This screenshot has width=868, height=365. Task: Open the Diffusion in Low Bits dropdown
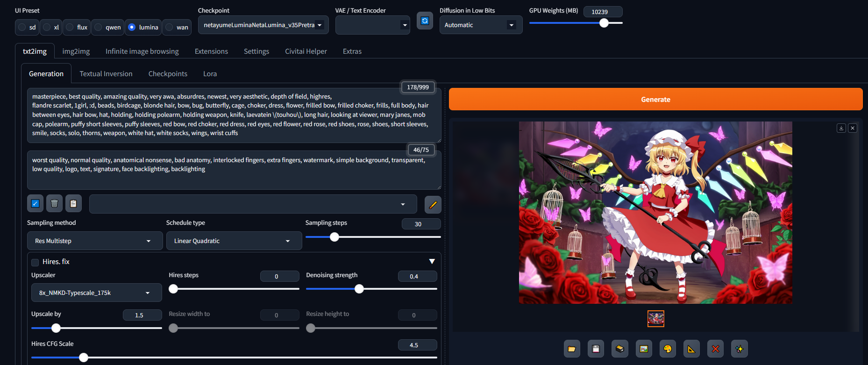(x=481, y=25)
